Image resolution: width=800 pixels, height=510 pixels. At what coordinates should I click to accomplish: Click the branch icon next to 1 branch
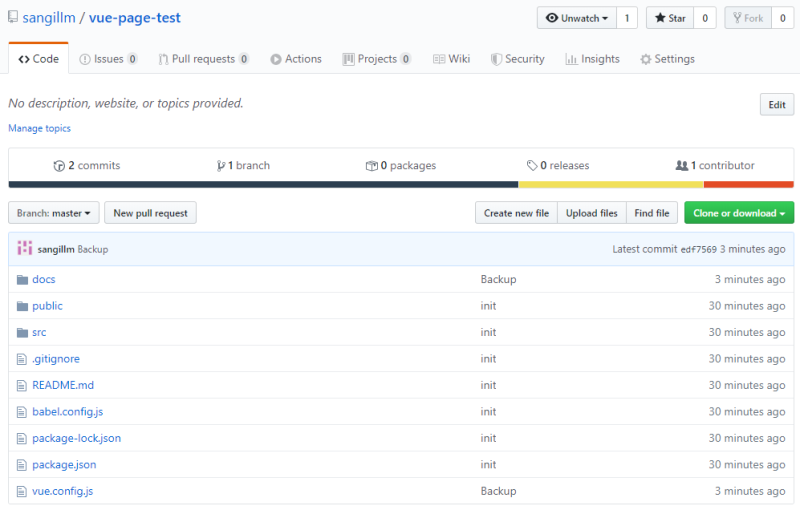pos(221,166)
